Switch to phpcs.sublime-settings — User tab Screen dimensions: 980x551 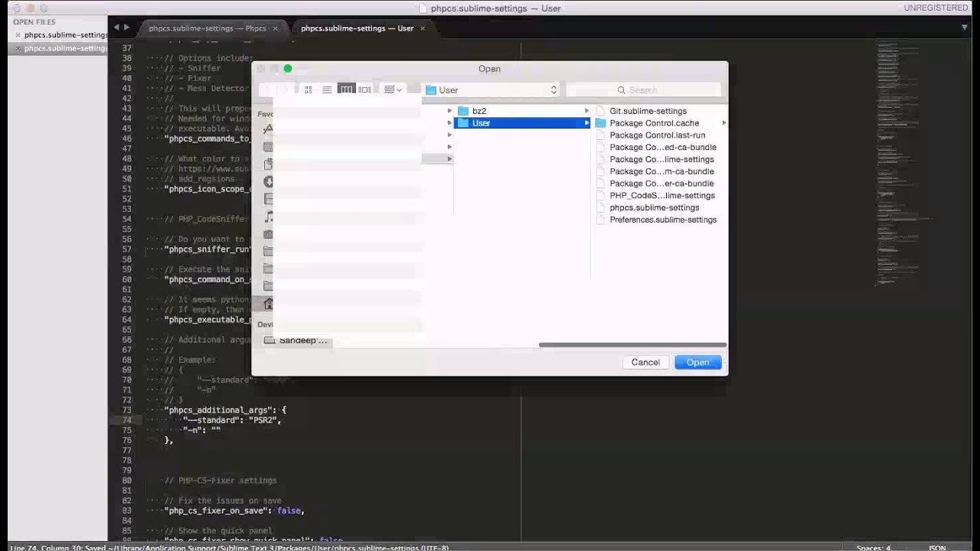pos(357,28)
